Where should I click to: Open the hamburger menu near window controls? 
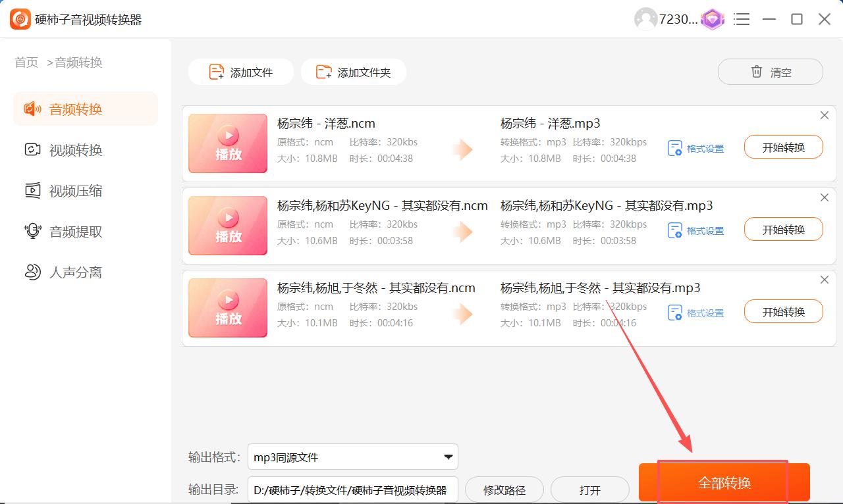[x=742, y=19]
